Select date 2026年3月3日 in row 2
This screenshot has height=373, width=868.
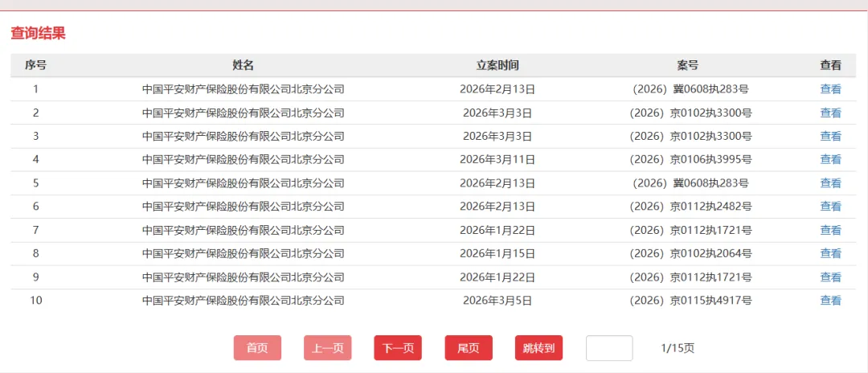pos(497,113)
